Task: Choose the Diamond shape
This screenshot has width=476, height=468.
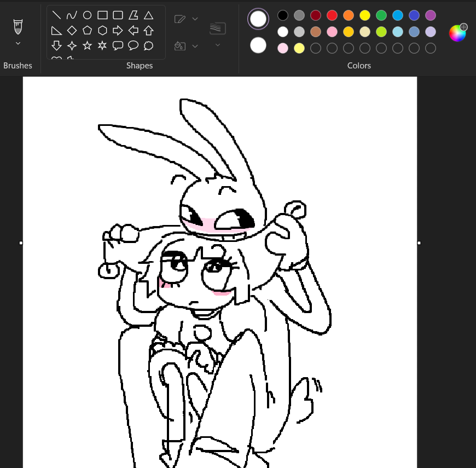Action: pyautogui.click(x=72, y=30)
